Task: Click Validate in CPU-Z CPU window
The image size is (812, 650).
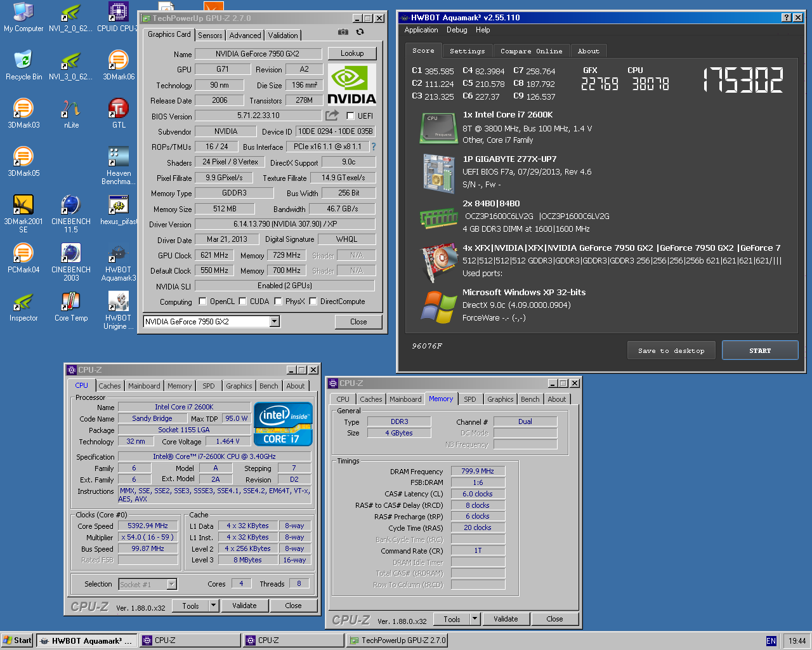Action: pyautogui.click(x=244, y=606)
